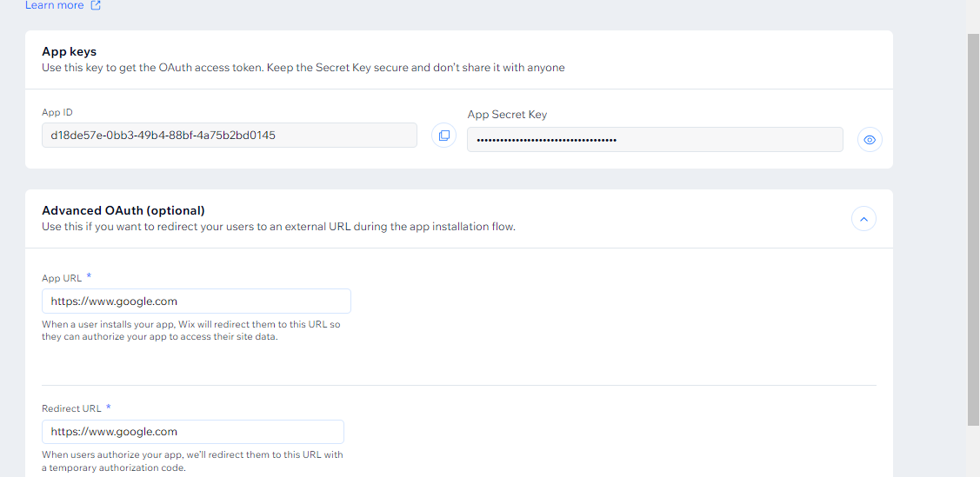Click the App URL field label
Screen dimensions: 980x477
click(x=62, y=278)
